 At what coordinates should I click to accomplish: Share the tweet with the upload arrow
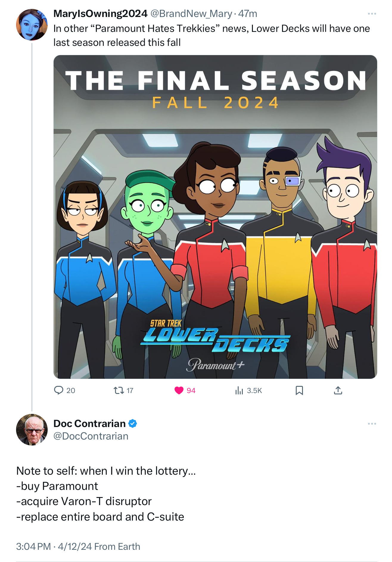point(338,390)
